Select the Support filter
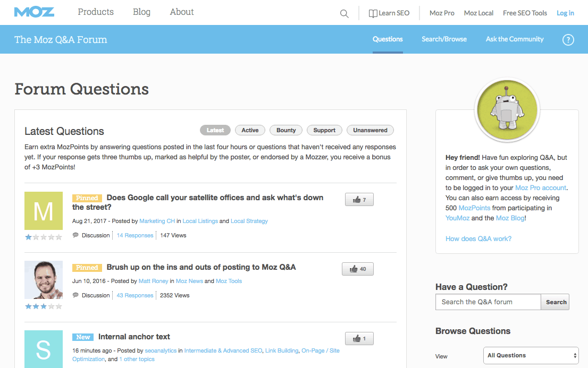This screenshot has width=588, height=368. coord(324,131)
